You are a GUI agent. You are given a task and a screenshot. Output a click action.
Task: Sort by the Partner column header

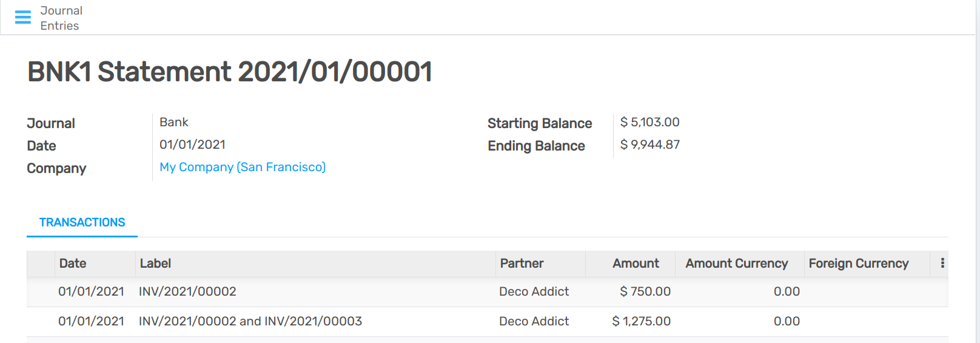(x=522, y=263)
